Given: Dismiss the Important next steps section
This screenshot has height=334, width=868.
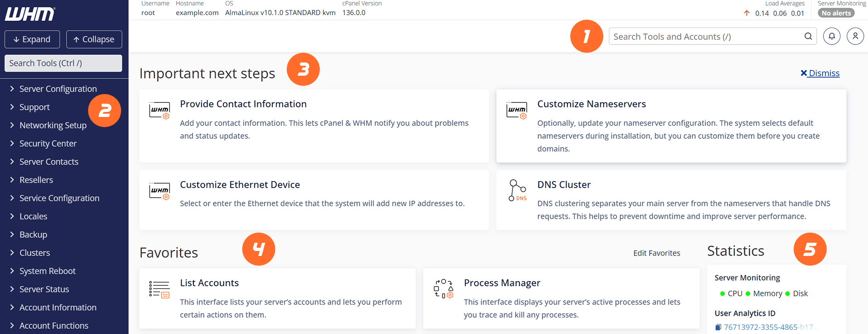Looking at the screenshot, I should pos(820,73).
